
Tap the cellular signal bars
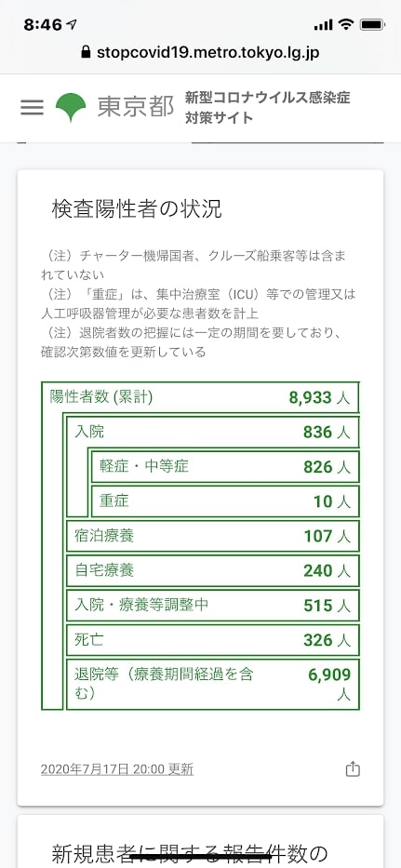coord(324,25)
